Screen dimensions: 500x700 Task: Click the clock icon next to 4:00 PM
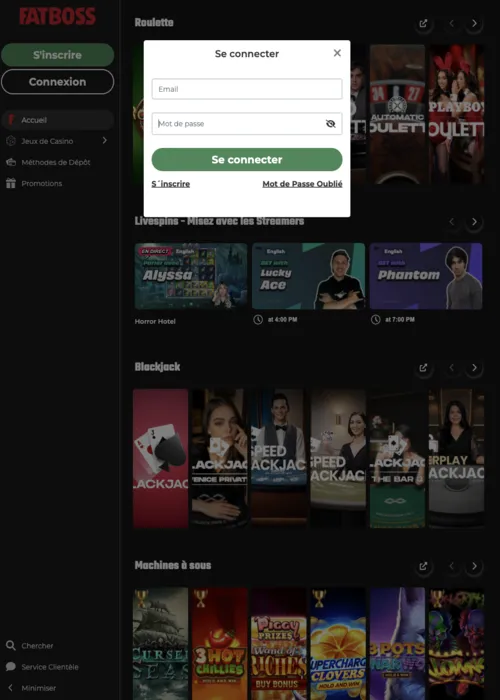click(258, 320)
